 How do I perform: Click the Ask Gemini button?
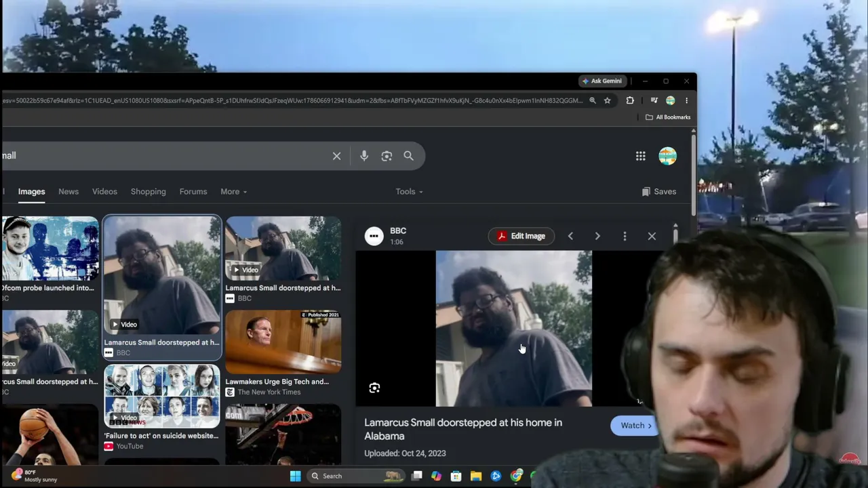601,81
